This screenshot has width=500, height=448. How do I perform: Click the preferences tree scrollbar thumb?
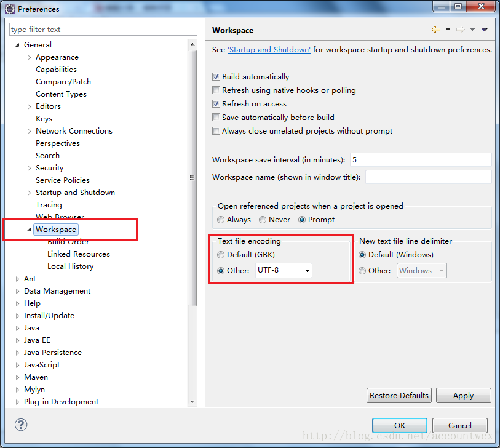point(192,178)
